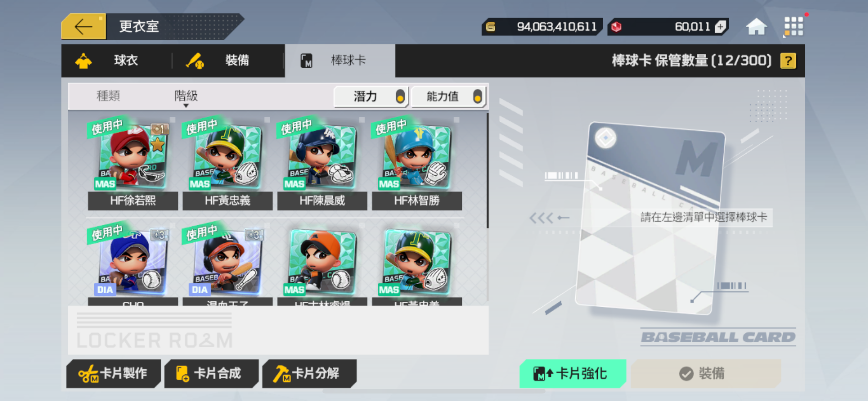
Task: Open 卡片分解 card dismantle
Action: point(309,374)
